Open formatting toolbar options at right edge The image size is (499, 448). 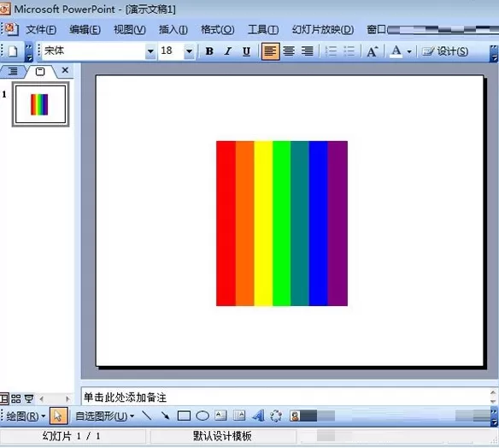[x=494, y=53]
